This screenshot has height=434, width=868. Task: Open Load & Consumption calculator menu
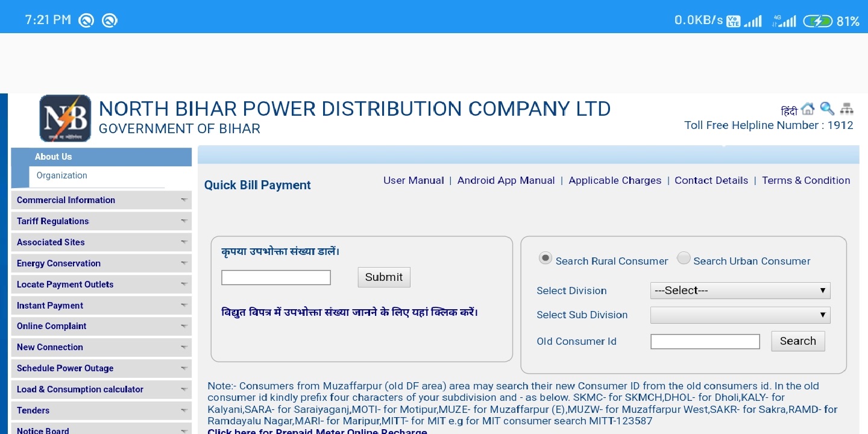(x=101, y=389)
